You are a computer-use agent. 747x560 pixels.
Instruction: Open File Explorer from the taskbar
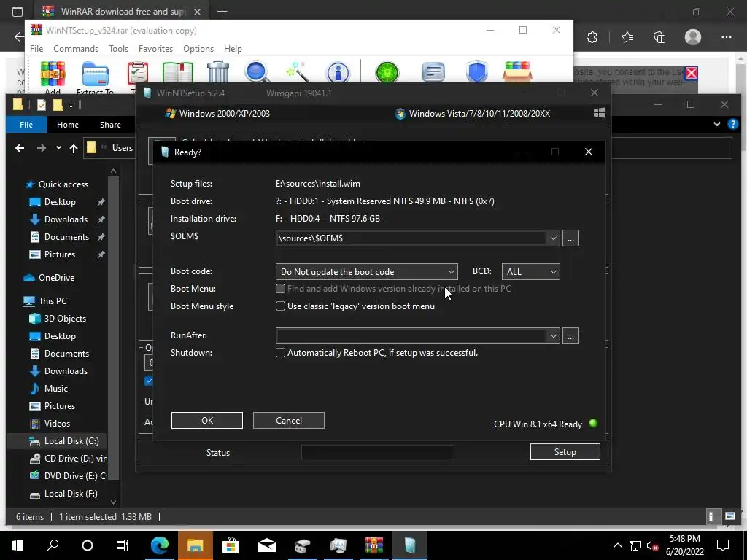[196, 545]
